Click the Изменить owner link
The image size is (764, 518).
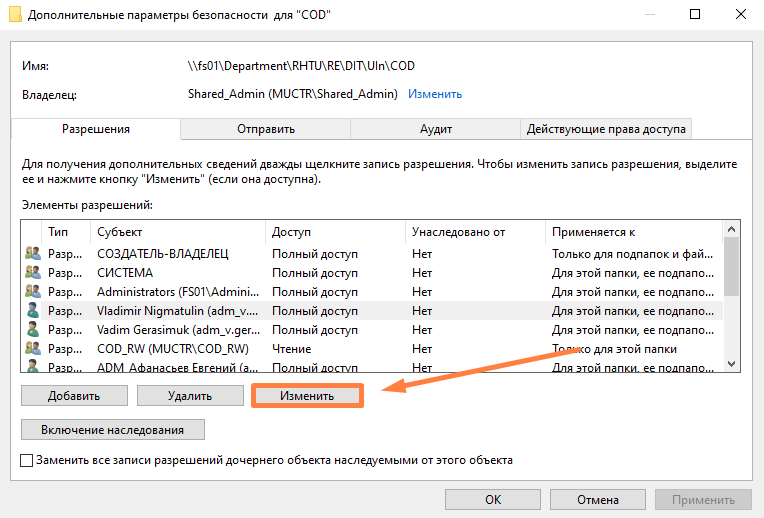click(434, 94)
